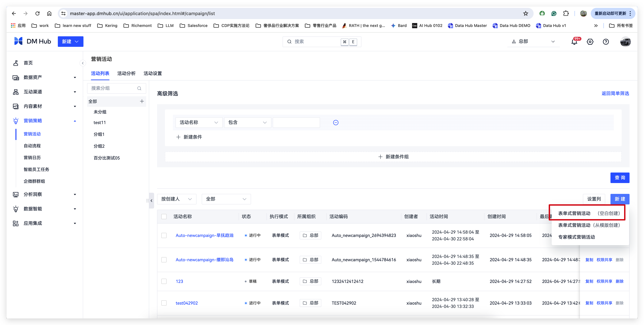
Task: Collapse the group panel with the arrow handle
Action: 151,200
